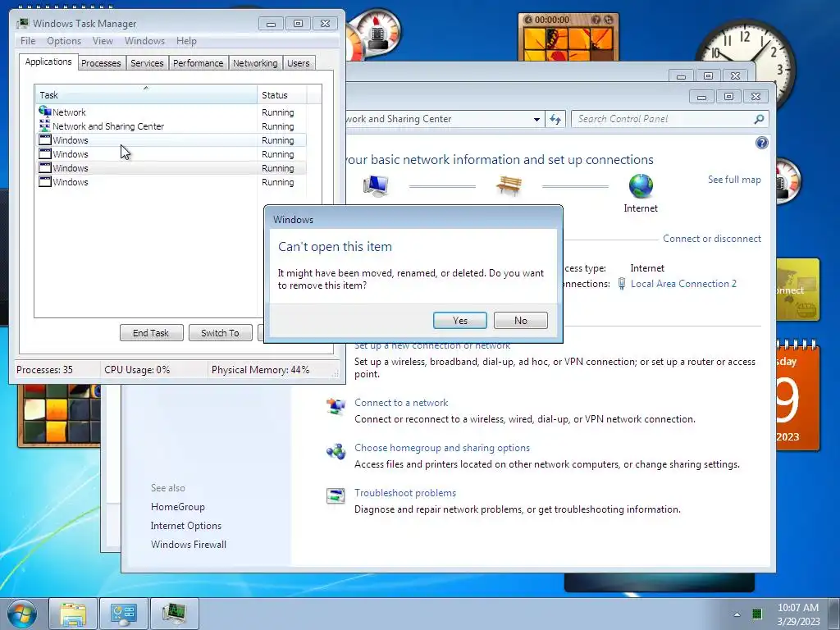Open the HomeGroup link under See also

coord(177,507)
